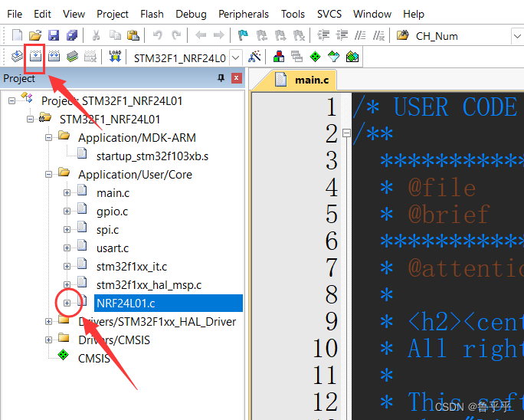The height and width of the screenshot is (420, 524).
Task: Click the Copy icon
Action: (x=115, y=35)
